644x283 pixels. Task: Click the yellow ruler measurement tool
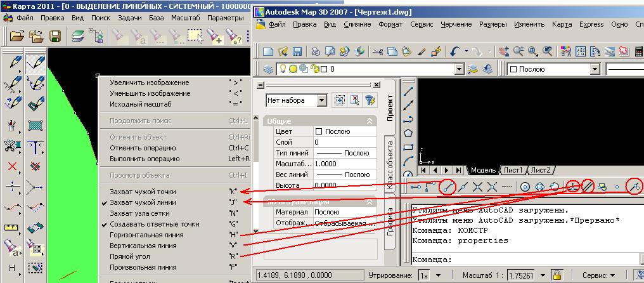click(11, 227)
